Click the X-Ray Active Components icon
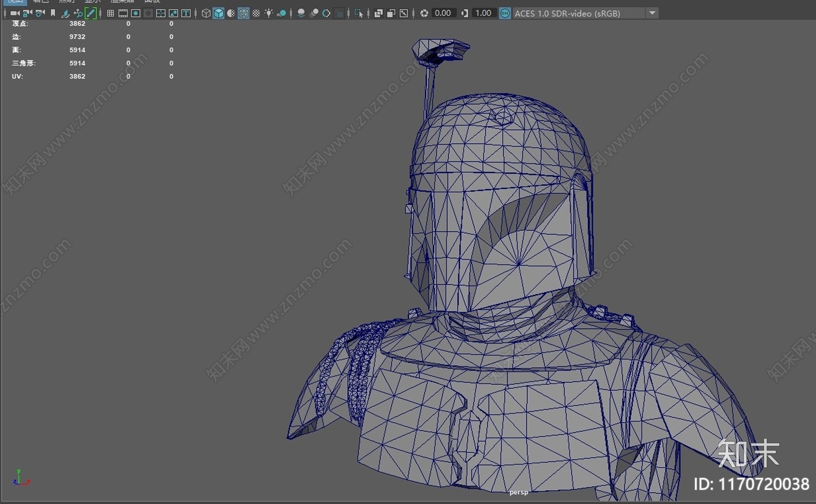 (391, 13)
